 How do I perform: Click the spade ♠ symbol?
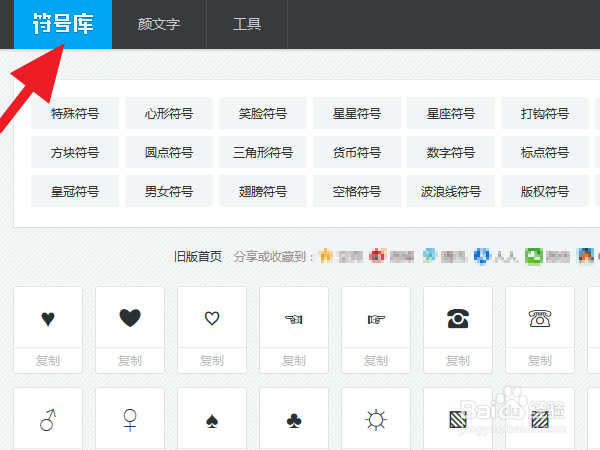212,421
